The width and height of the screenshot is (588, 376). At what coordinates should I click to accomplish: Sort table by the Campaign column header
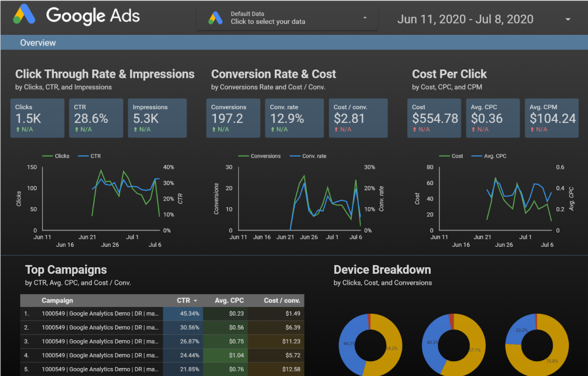57,300
